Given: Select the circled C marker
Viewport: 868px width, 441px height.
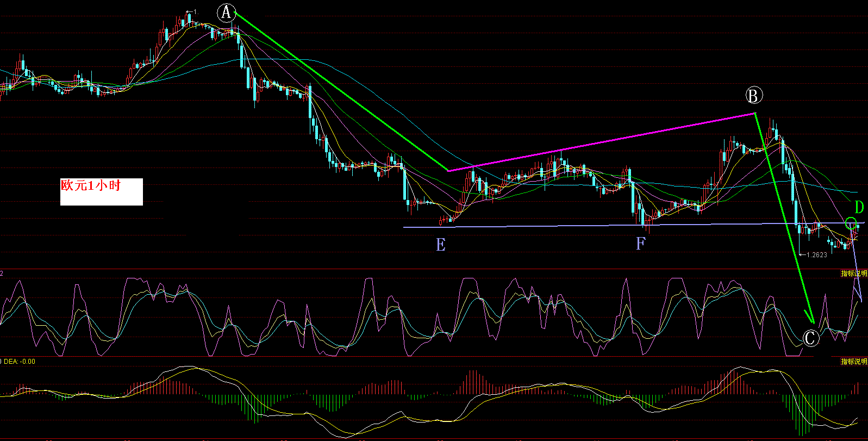Looking at the screenshot, I should click(x=810, y=338).
